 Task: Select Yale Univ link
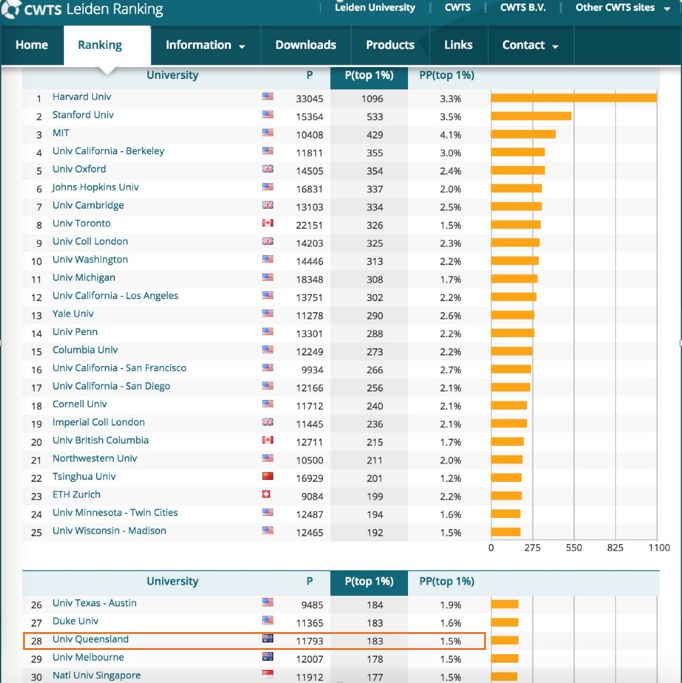point(73,314)
